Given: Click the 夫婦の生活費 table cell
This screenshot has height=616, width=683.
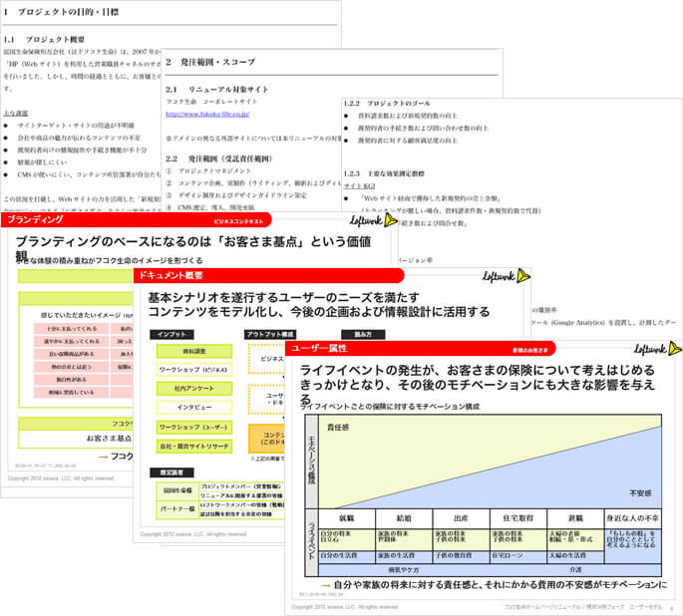Looking at the screenshot, I should click(575, 555).
